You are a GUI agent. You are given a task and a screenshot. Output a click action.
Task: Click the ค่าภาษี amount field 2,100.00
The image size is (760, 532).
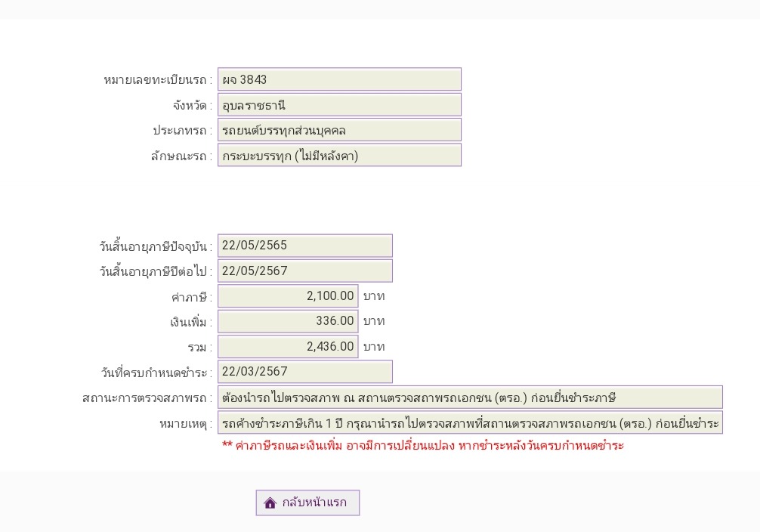[288, 295]
